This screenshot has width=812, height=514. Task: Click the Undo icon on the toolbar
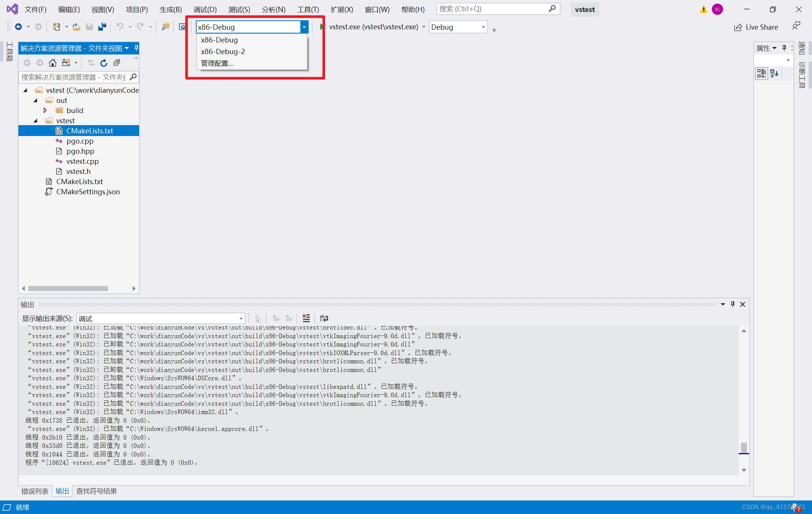click(x=119, y=27)
